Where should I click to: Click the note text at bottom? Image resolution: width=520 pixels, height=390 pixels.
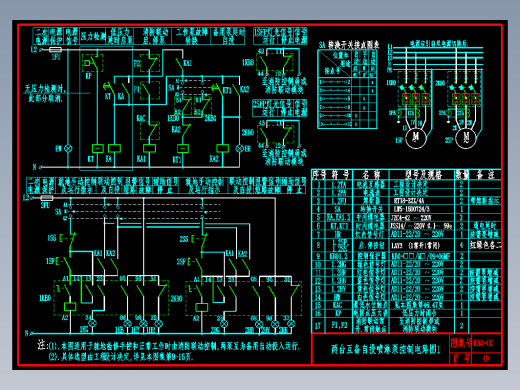click(168, 351)
